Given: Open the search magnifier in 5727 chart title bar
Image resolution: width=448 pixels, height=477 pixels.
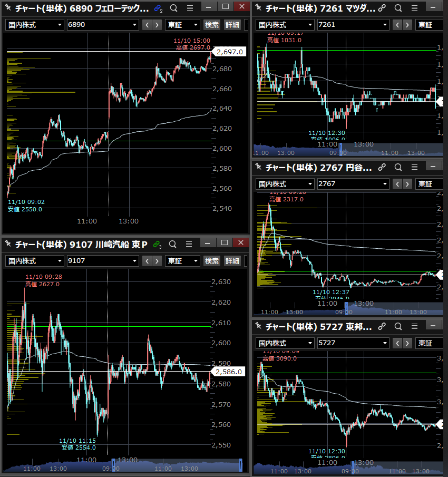Looking at the screenshot, I should 398,326.
